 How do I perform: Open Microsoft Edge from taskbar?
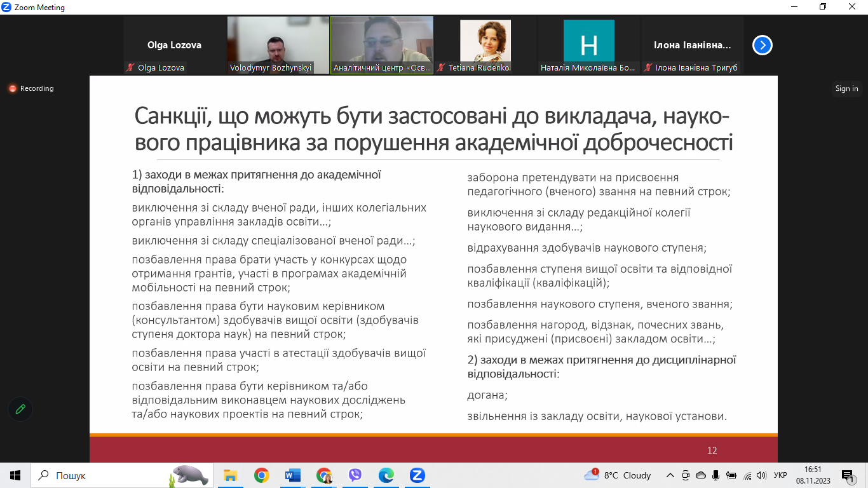point(386,475)
